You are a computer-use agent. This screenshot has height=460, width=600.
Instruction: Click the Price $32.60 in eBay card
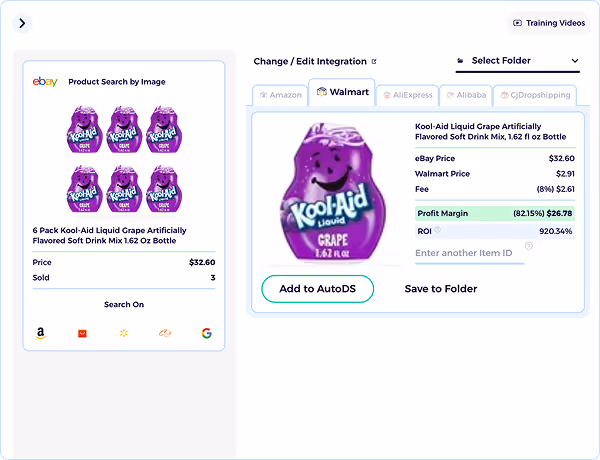202,262
